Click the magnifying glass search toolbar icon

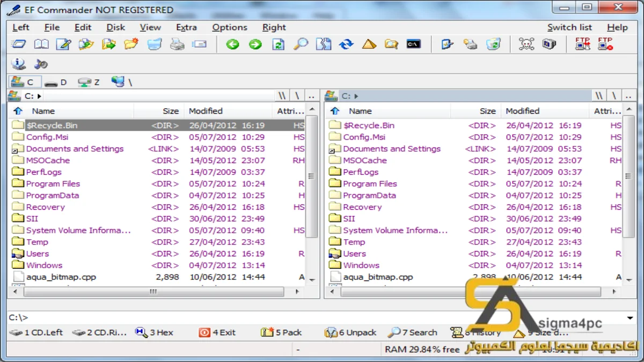(x=301, y=45)
